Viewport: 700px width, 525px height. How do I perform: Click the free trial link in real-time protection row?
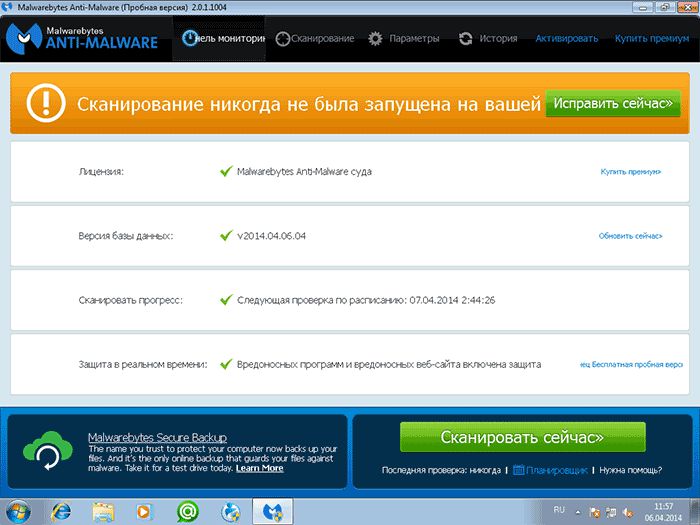pos(631,365)
